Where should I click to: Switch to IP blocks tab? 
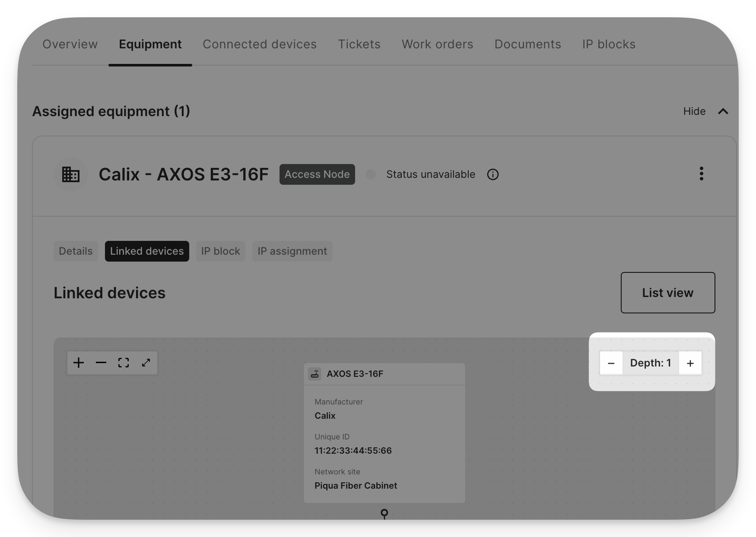coord(609,44)
